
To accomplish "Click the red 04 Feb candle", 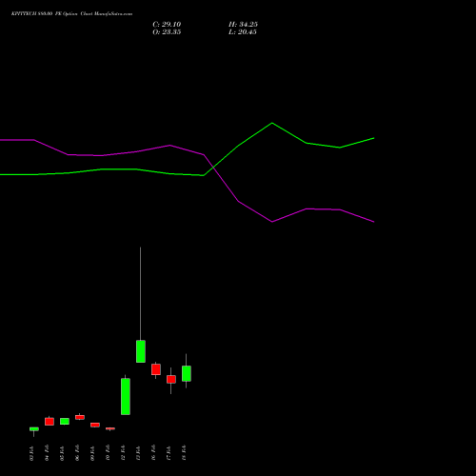I will click(50, 422).
